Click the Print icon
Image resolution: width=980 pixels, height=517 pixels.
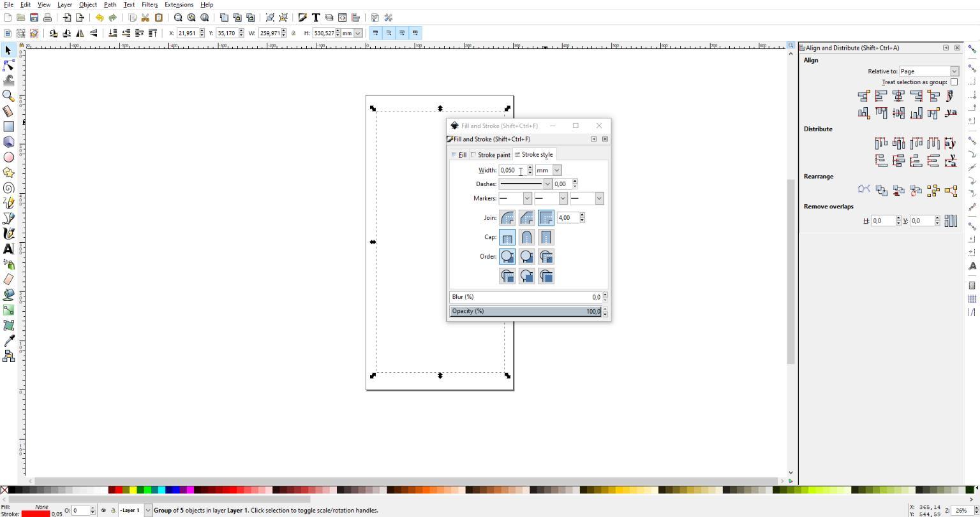click(x=47, y=18)
